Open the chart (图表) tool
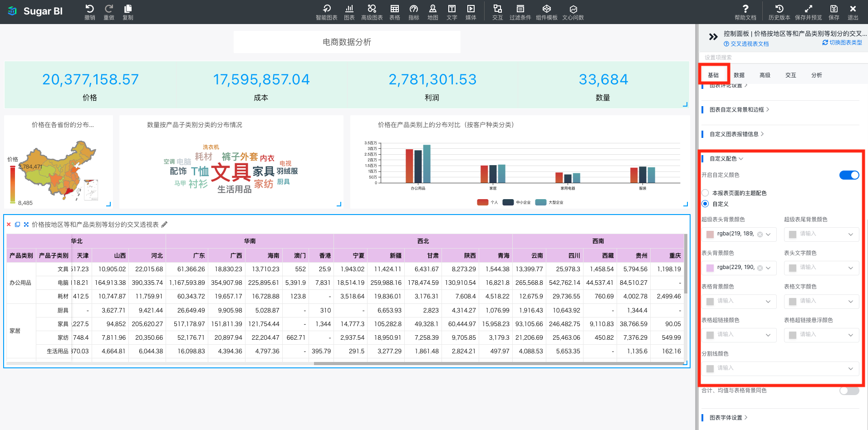The width and height of the screenshot is (868, 430). (349, 12)
